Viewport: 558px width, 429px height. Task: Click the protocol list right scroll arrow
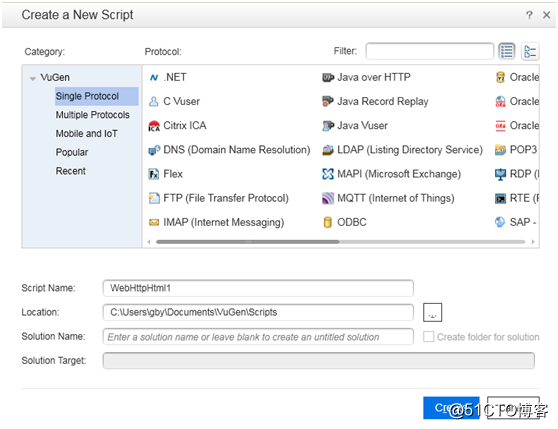click(x=533, y=242)
